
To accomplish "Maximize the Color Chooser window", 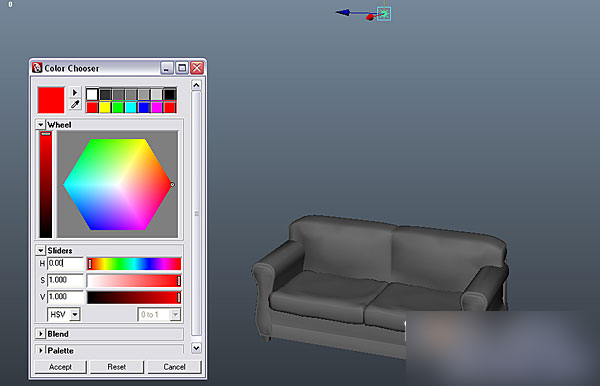I will pyautogui.click(x=182, y=68).
